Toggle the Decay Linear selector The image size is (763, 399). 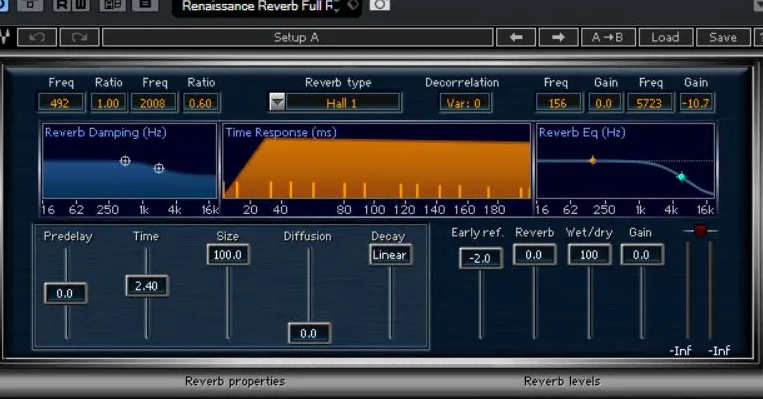pos(390,254)
